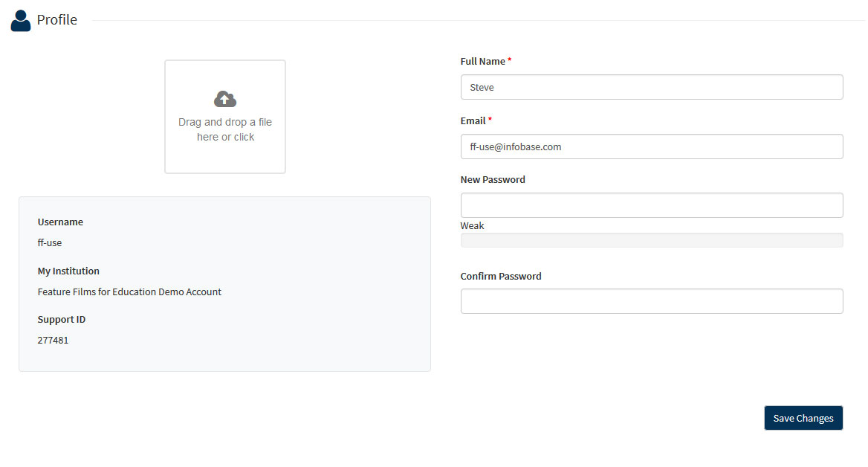Viewport: 868px width, 467px height.
Task: Click the Support ID label
Action: point(62,319)
